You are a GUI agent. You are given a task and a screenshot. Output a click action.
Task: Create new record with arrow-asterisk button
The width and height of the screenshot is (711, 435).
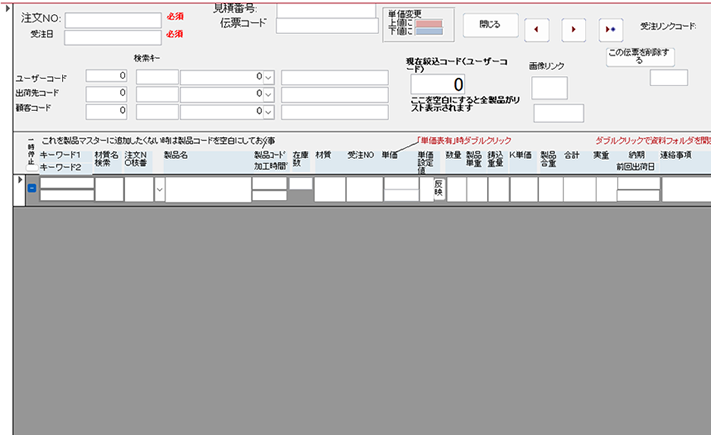tap(611, 30)
